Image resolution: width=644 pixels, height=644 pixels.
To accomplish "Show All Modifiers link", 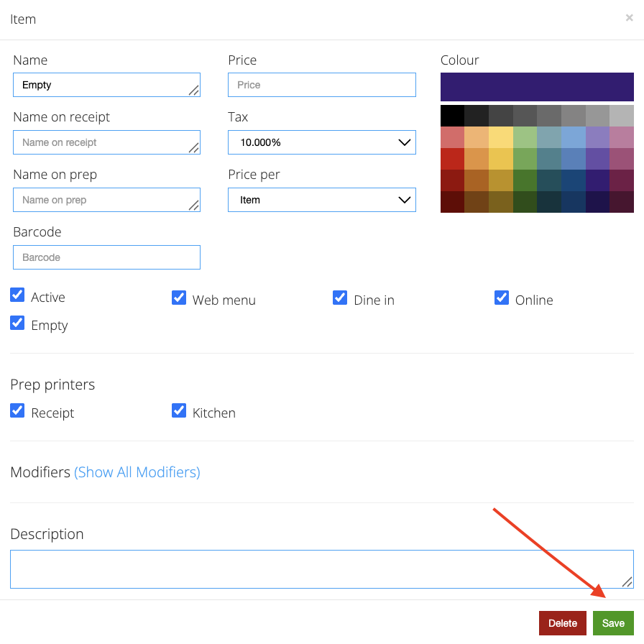I will pyautogui.click(x=137, y=472).
